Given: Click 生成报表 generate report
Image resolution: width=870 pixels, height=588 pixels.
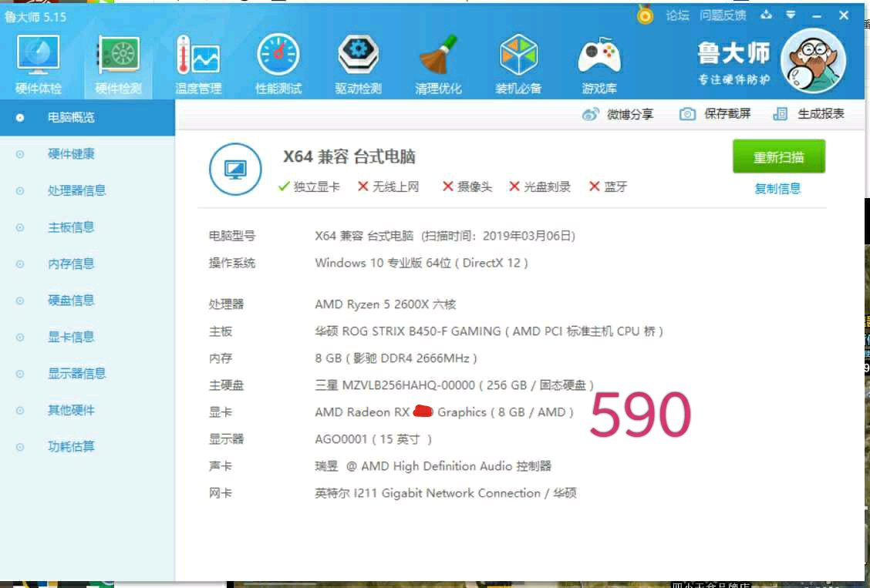Looking at the screenshot, I should [x=809, y=114].
